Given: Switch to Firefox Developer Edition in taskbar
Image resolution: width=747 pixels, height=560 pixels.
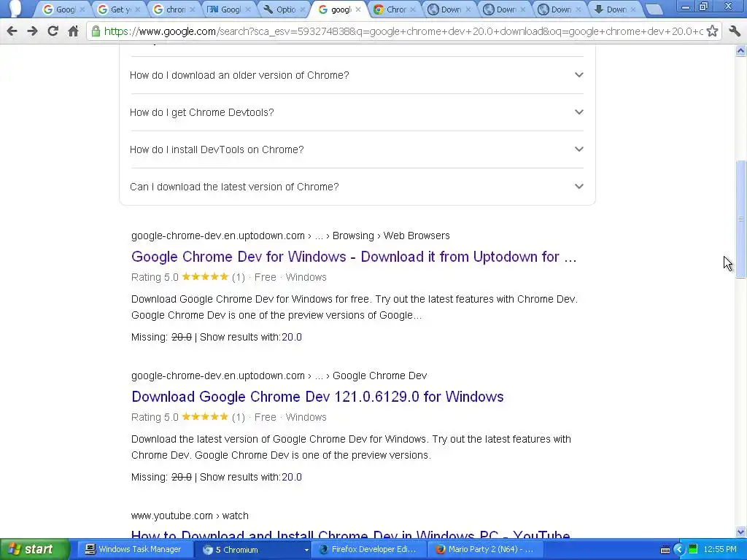Looking at the screenshot, I should point(368,550).
